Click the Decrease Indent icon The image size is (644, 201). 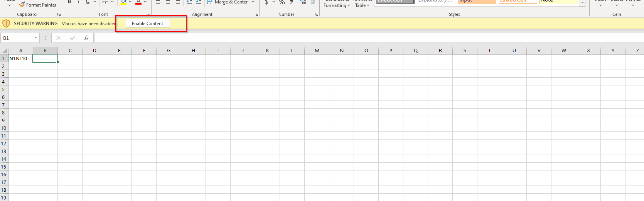pos(189,2)
